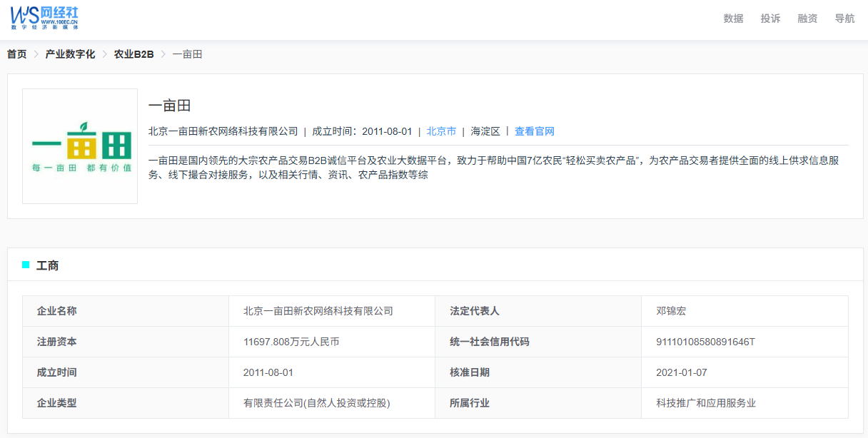Image resolution: width=868 pixels, height=438 pixels.
Task: Open the 投诉 menu item
Action: click(x=770, y=19)
